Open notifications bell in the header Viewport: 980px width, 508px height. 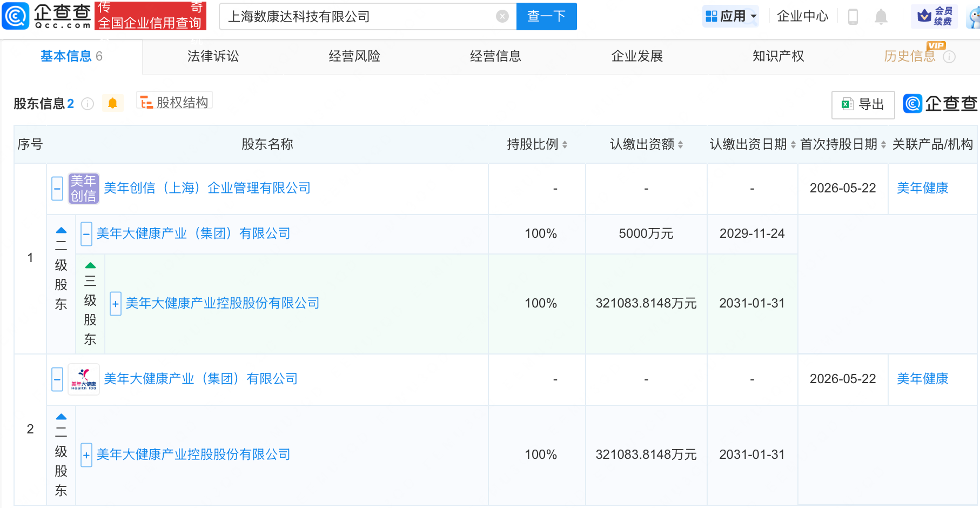click(881, 17)
